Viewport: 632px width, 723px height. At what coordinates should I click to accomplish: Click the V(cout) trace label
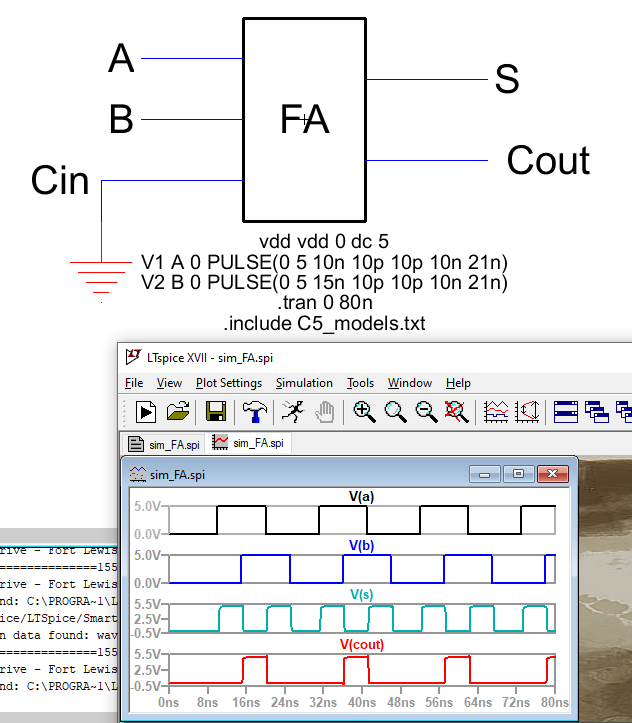(x=361, y=645)
